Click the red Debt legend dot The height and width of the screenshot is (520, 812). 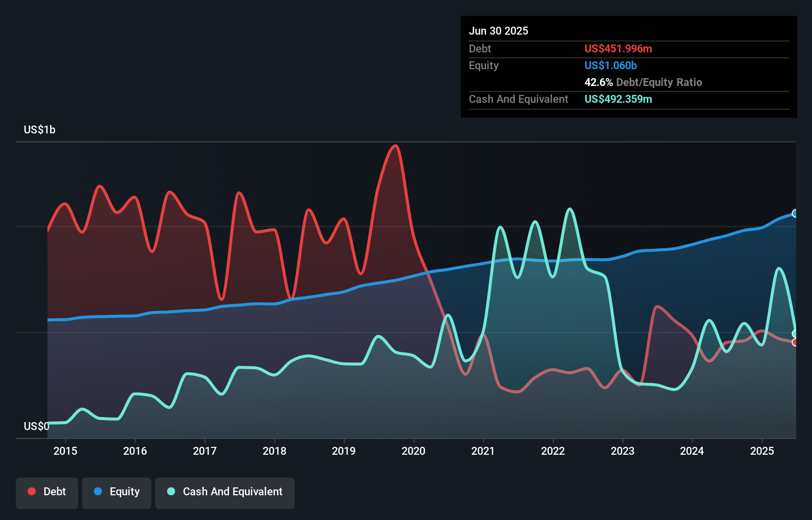click(32, 491)
